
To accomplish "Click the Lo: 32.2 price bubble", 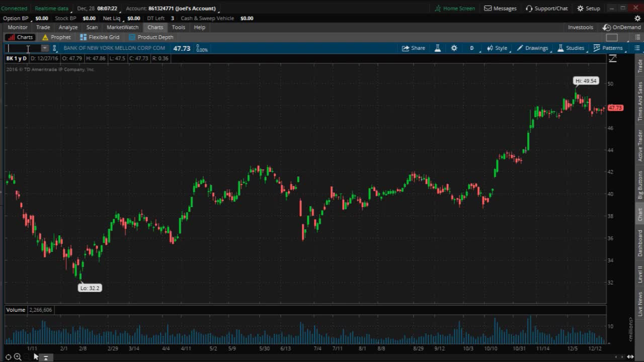I will tap(90, 288).
